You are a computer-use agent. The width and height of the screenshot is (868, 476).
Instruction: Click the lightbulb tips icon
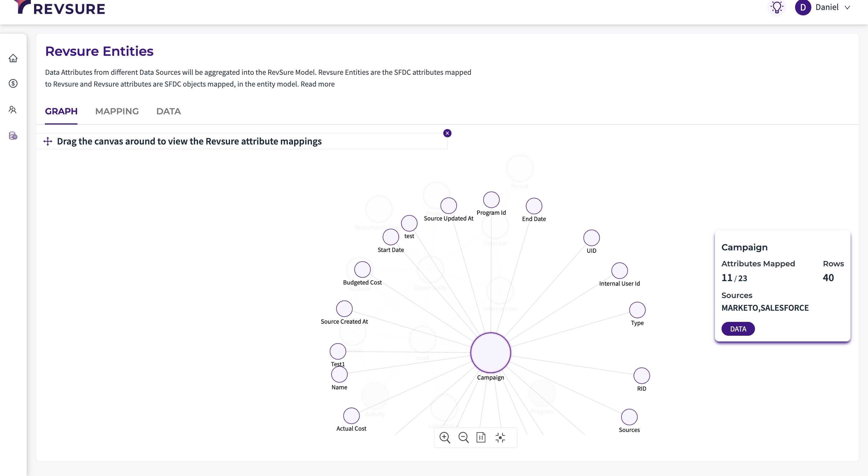click(777, 8)
